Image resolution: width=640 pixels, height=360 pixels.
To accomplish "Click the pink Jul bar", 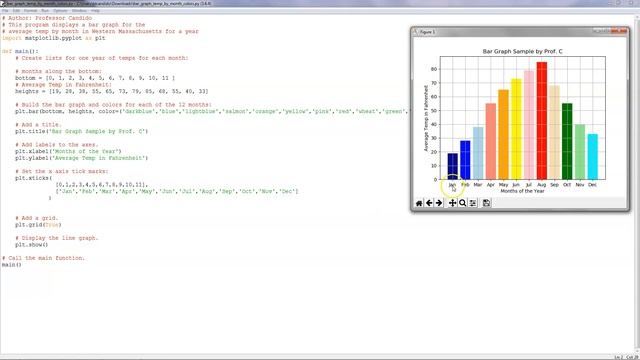I will point(529,125).
